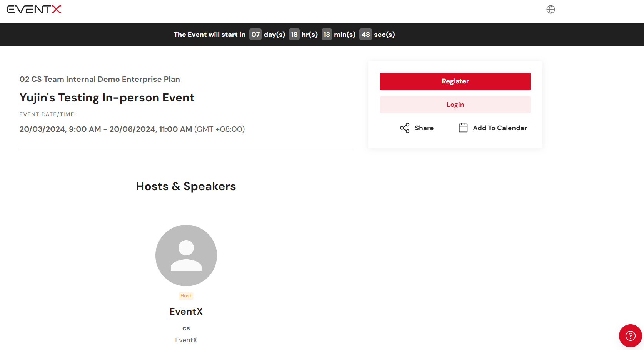Click the share network icon
The image size is (644, 350).
click(405, 128)
